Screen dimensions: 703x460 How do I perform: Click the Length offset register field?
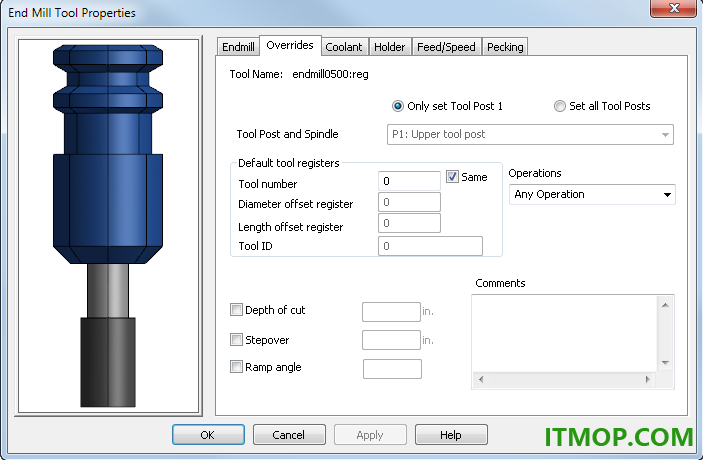(409, 223)
